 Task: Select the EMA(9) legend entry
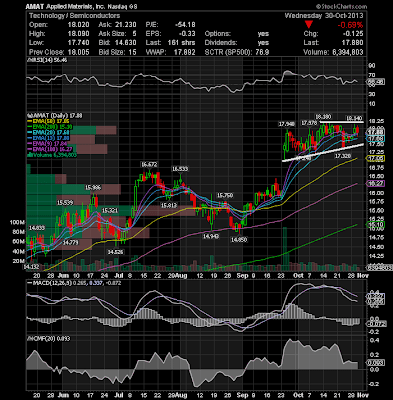[x=47, y=144]
